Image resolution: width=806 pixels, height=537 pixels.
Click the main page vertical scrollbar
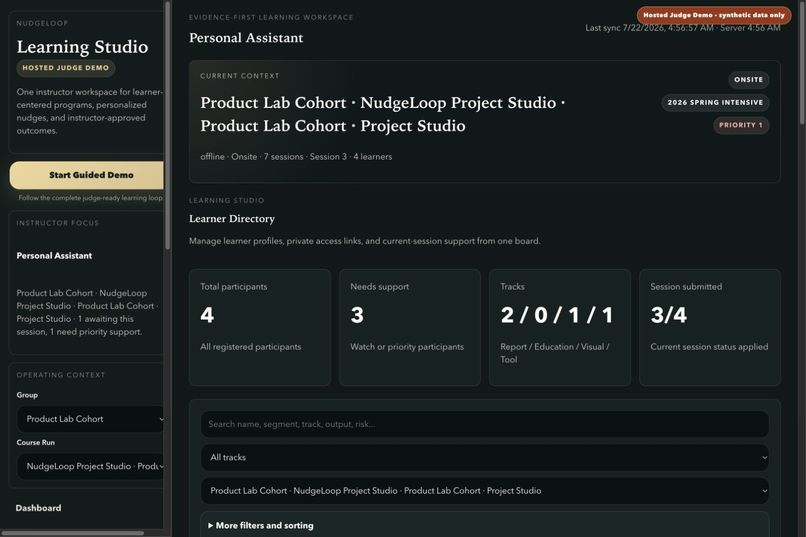pos(802,62)
